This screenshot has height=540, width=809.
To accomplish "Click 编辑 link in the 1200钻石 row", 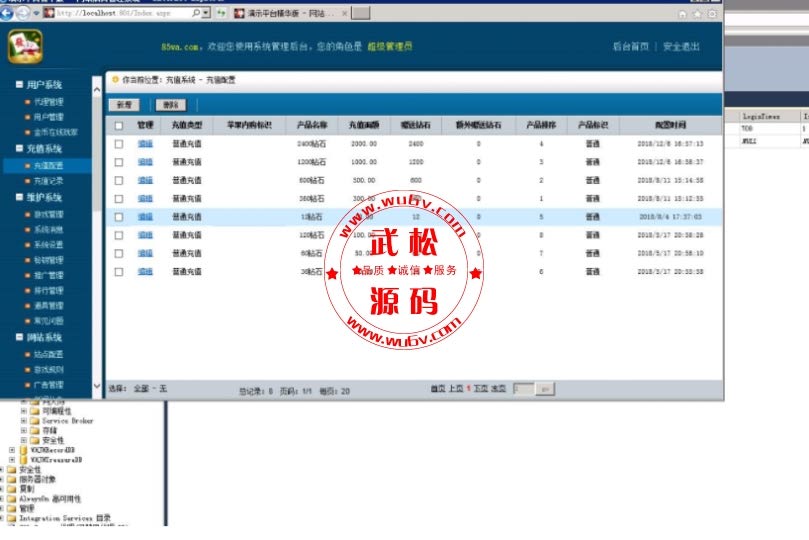I will [x=145, y=162].
